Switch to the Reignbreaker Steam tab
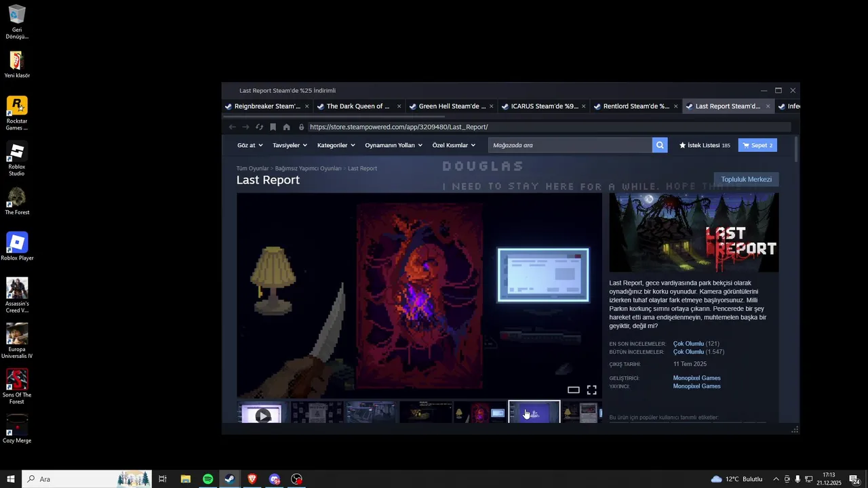This screenshot has height=488, width=868. click(267, 106)
